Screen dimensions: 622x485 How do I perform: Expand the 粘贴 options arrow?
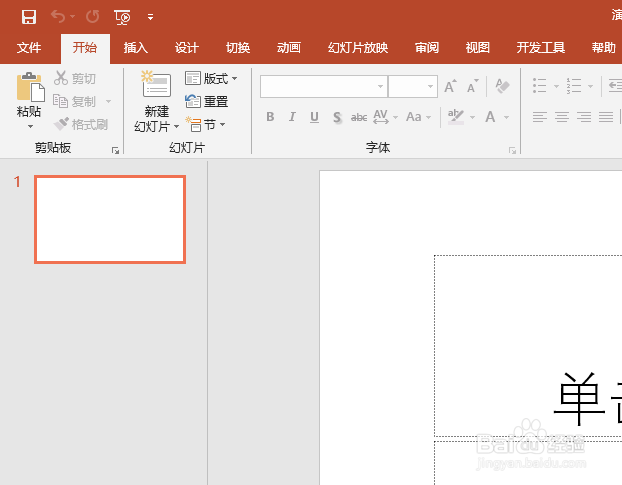click(30, 127)
